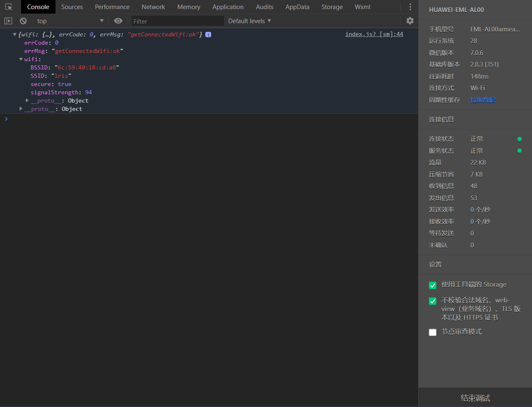Open source link index.js? [sm]:44
This screenshot has width=532, height=407.
[x=374, y=34]
